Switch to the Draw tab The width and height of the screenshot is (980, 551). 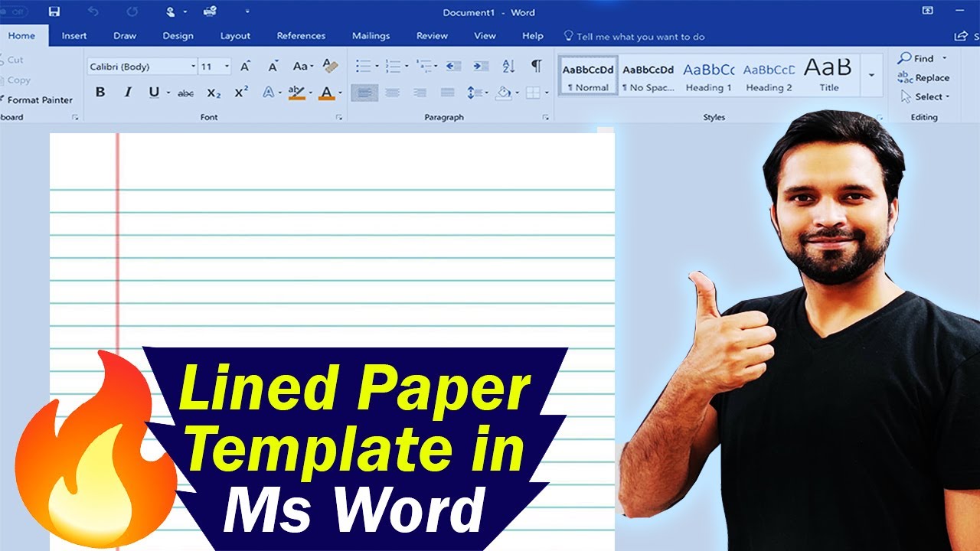pyautogui.click(x=125, y=36)
